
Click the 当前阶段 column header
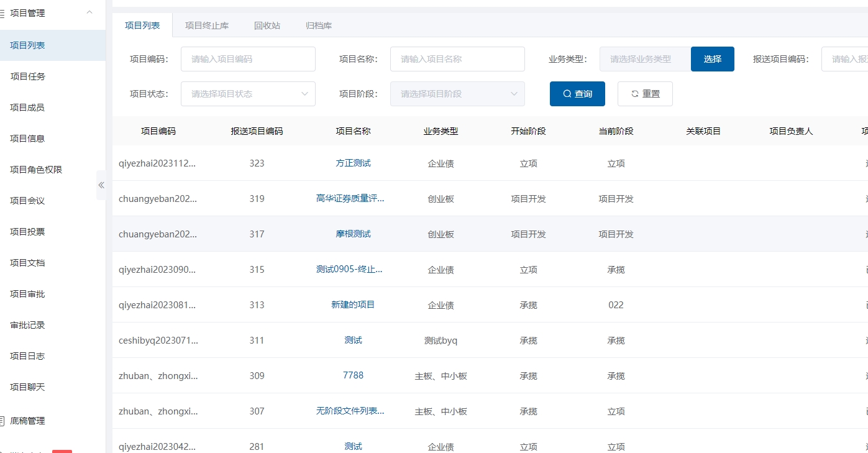tap(616, 131)
